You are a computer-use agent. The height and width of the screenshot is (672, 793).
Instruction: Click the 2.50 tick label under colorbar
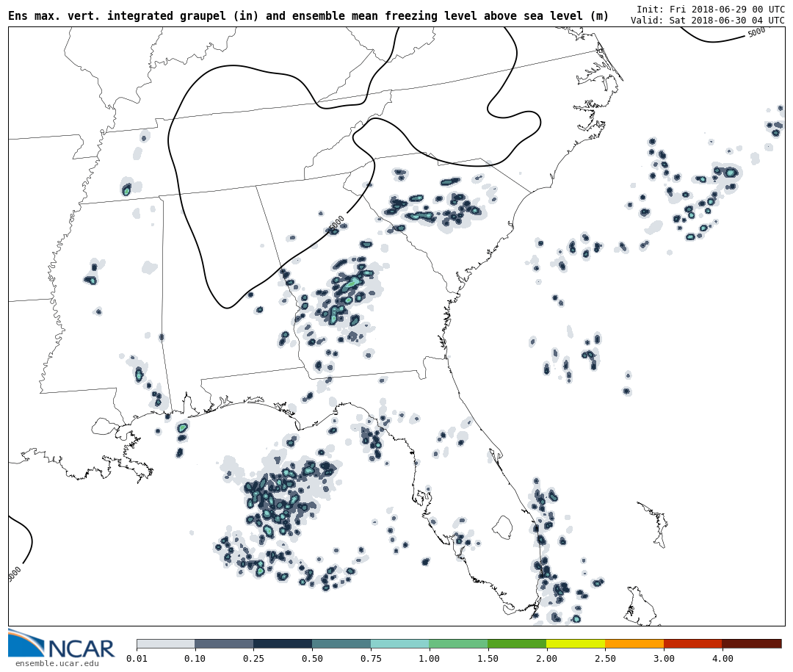[605, 659]
